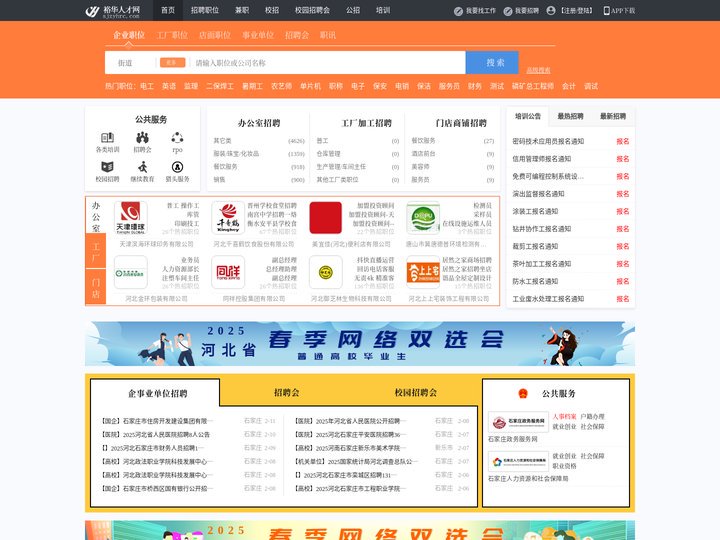Image resolution: width=720 pixels, height=540 pixels.
Task: Open the 上上宅 orange company logo
Action: pyautogui.click(x=423, y=272)
